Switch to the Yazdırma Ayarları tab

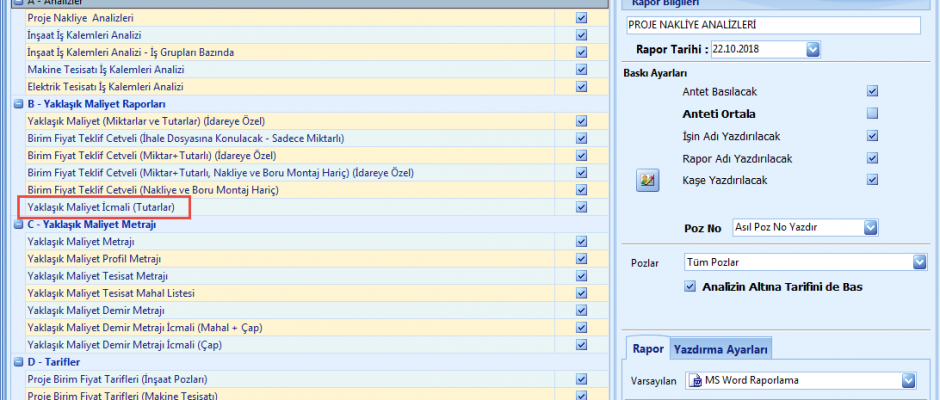[x=720, y=349]
